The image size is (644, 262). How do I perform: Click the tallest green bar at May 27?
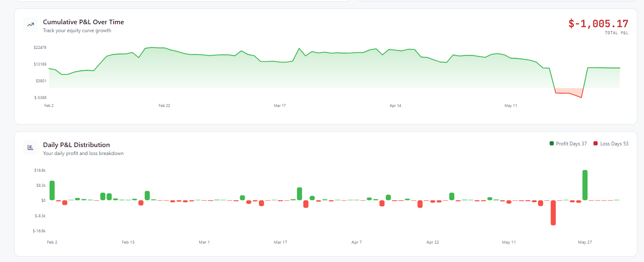(x=585, y=185)
